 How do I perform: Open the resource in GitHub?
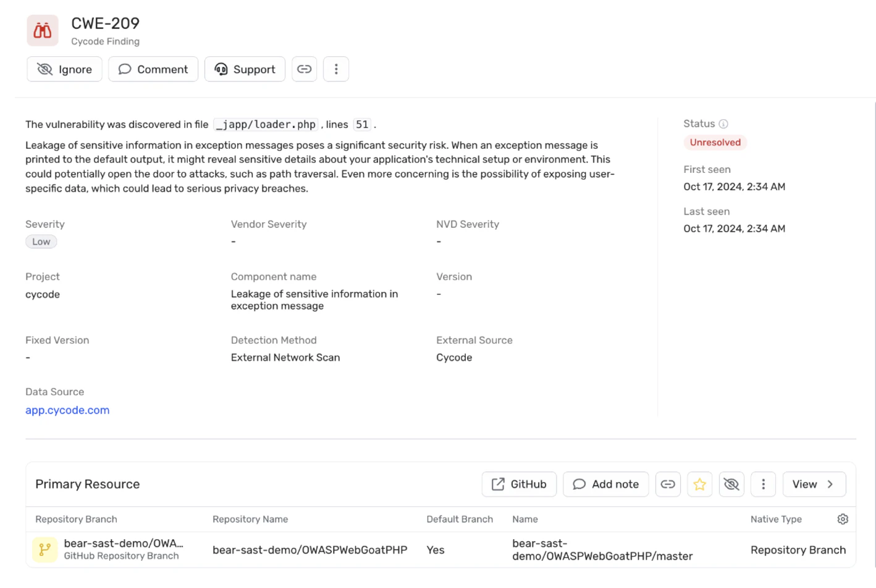click(519, 484)
